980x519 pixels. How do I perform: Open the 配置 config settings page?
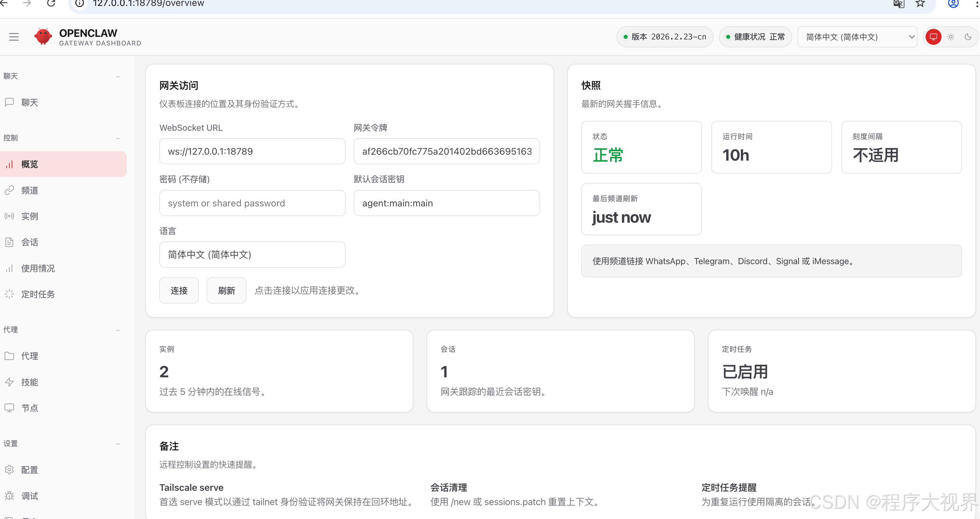(30, 470)
